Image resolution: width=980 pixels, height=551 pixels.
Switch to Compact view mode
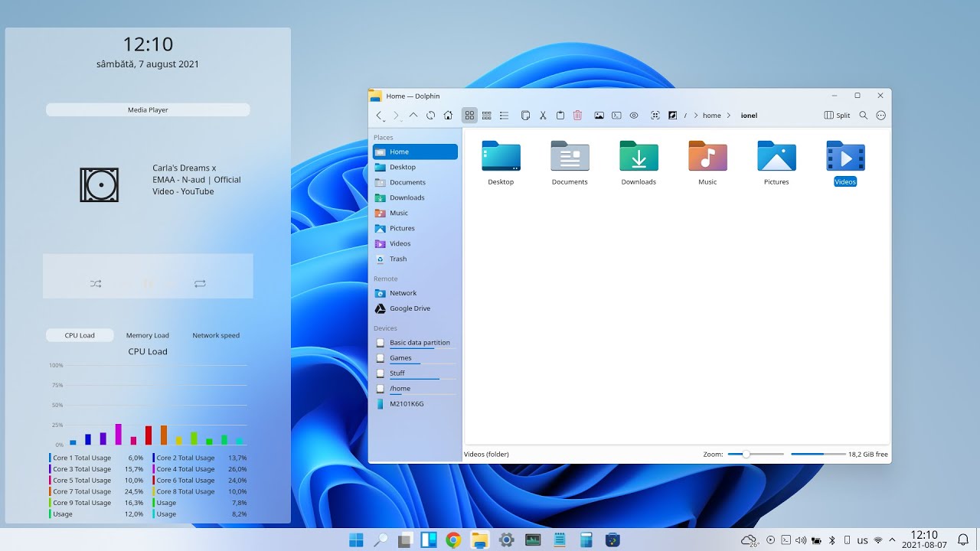[x=487, y=116]
